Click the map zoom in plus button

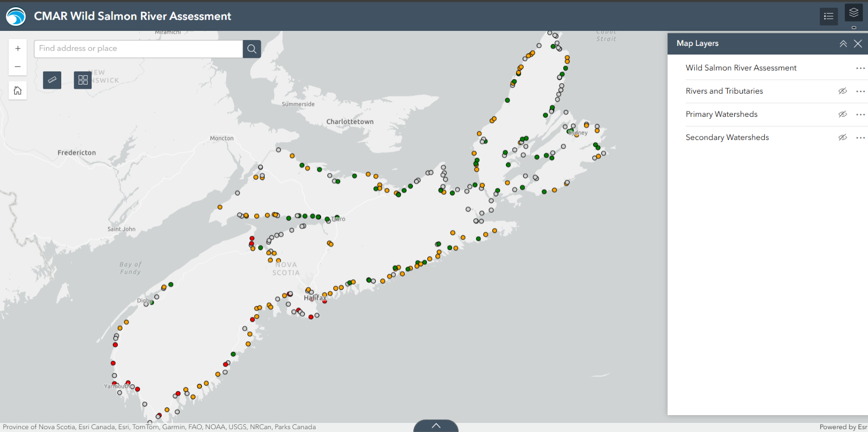[x=18, y=49]
